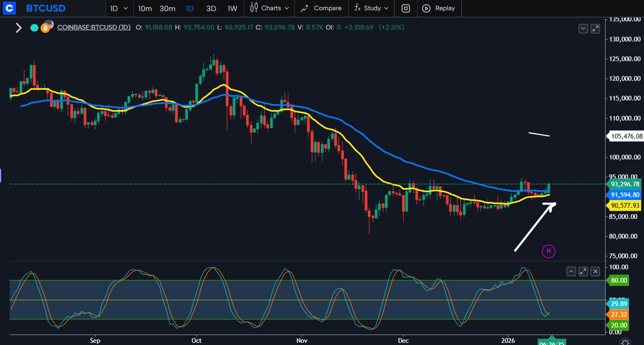
Task: Click the Bitcoin symbol icon
Action: pyautogui.click(x=45, y=28)
